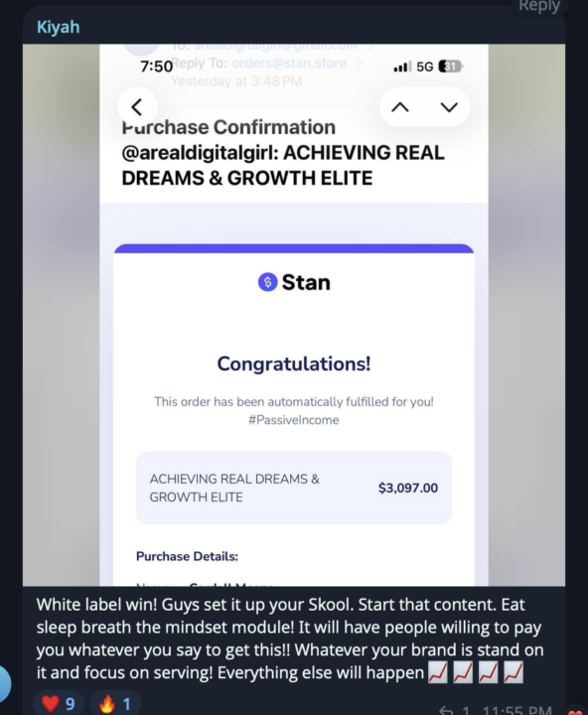Open the screenshot image attachment
Image resolution: width=588 pixels, height=715 pixels.
[294, 315]
